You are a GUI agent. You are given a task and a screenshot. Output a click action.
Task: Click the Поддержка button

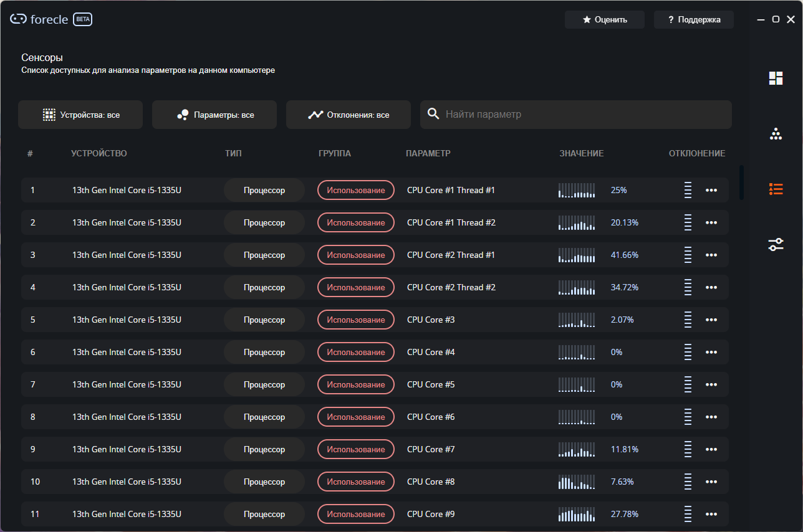point(694,19)
